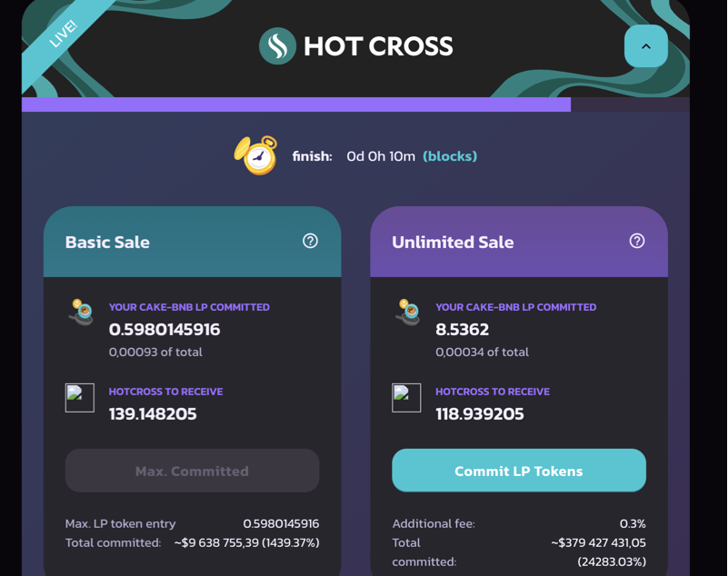Click the Unlimited Sale help question icon
The height and width of the screenshot is (576, 728).
pos(637,241)
